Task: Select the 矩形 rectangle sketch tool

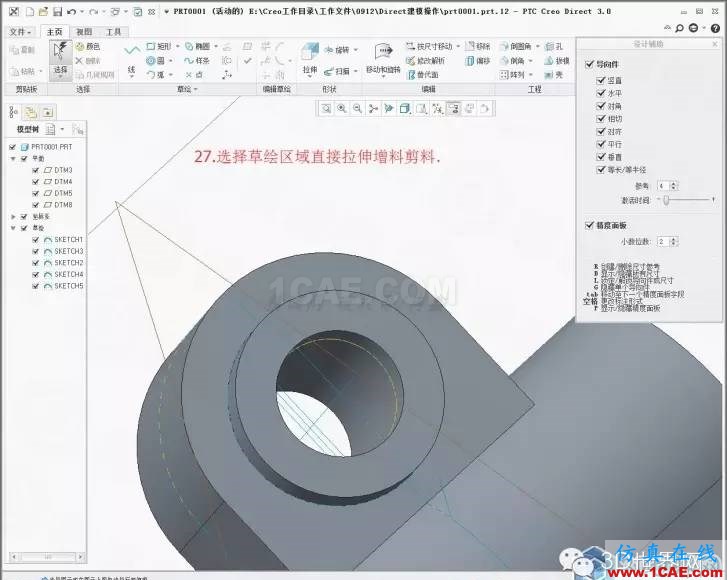Action: pyautogui.click(x=159, y=46)
